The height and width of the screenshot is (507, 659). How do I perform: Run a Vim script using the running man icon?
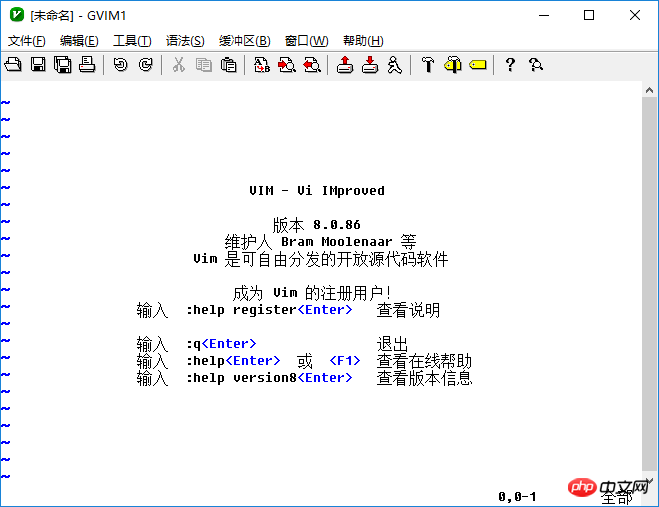(x=395, y=65)
